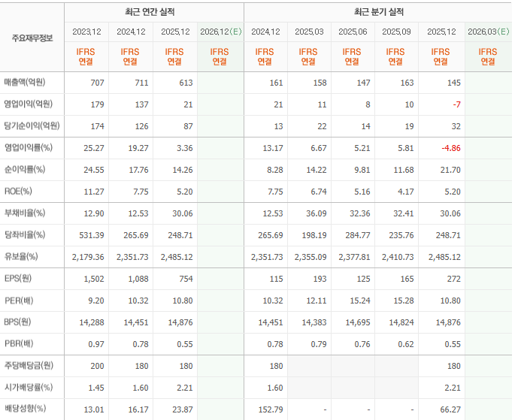
Task: Click the 152.79 payout ratio value
Action: tap(271, 409)
